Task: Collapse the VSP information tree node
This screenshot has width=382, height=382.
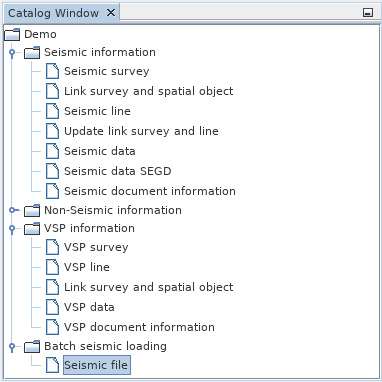Action: tap(12, 229)
